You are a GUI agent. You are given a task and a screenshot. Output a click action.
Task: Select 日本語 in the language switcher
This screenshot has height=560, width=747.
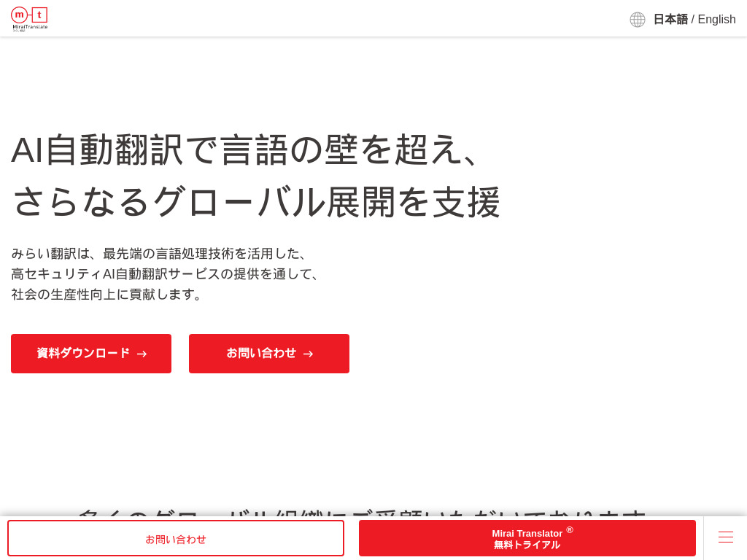tap(670, 20)
